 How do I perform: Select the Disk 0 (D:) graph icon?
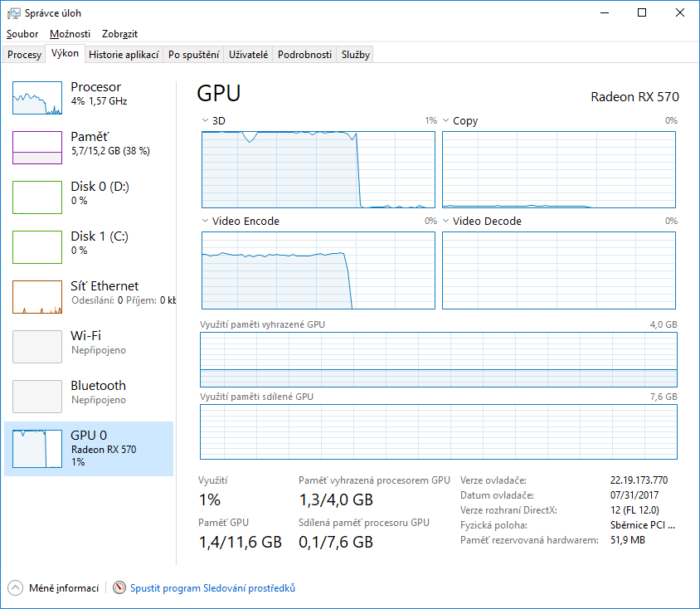[x=37, y=197]
